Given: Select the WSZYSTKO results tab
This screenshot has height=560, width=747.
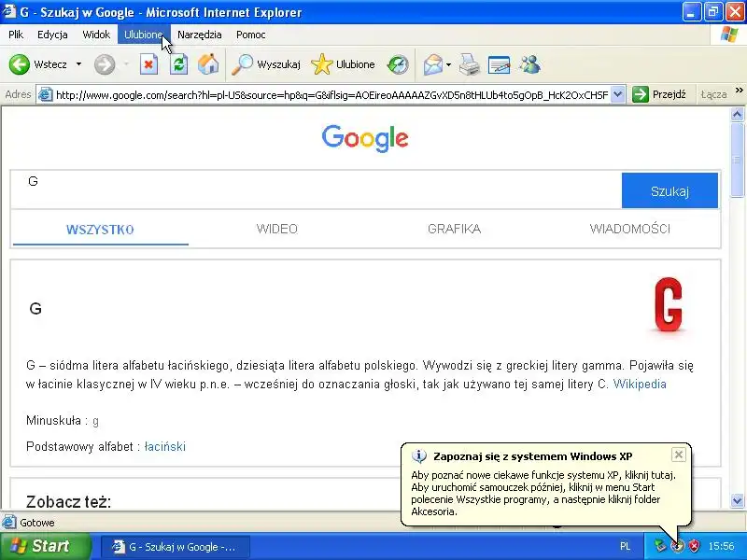Looking at the screenshot, I should [100, 229].
